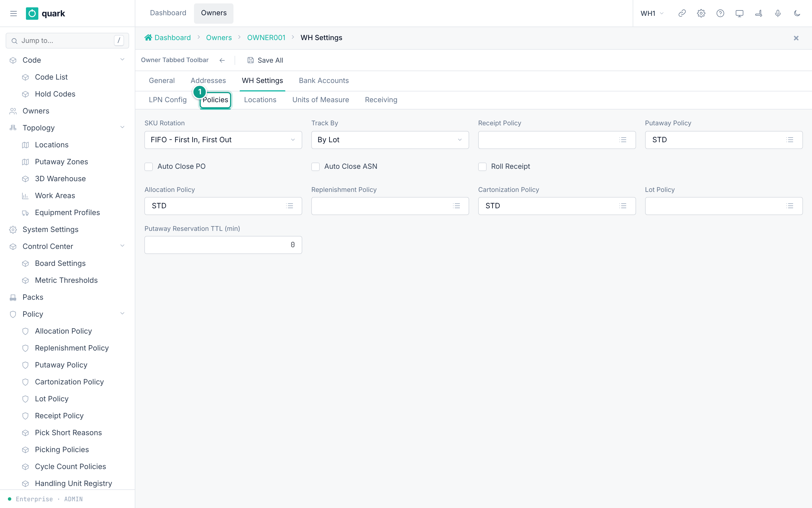Open Hold Codes in the sidebar
The height and width of the screenshot is (508, 812).
[55, 94]
